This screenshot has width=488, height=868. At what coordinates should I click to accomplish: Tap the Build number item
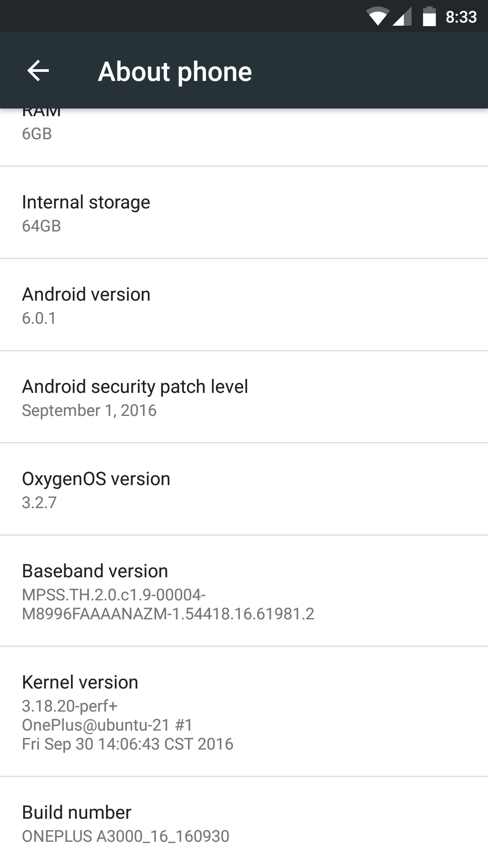pyautogui.click(x=244, y=823)
